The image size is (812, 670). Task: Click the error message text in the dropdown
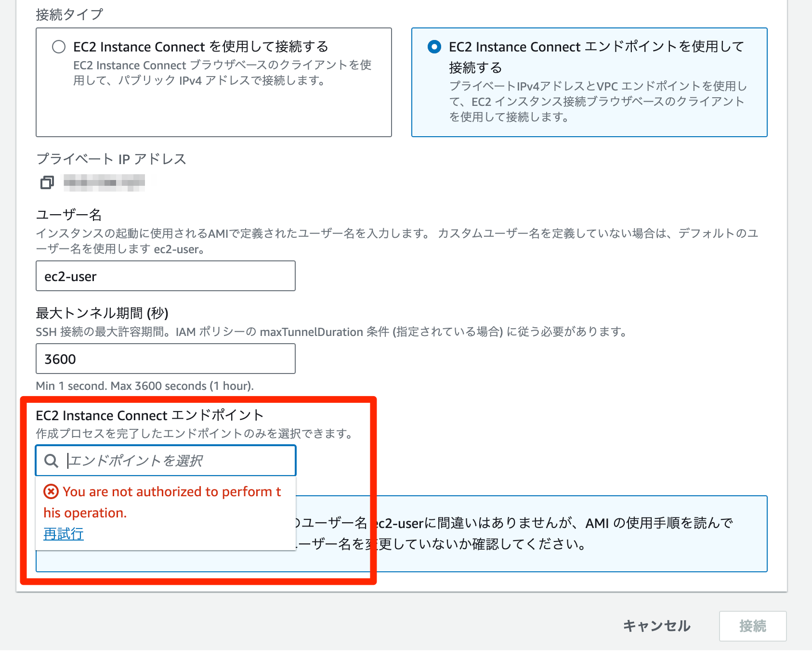(x=164, y=502)
